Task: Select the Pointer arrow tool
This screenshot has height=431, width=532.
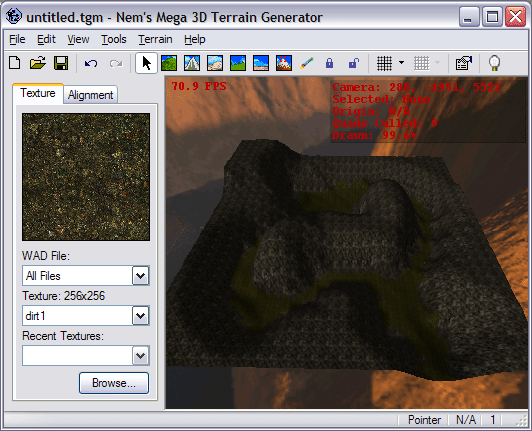Action: pos(146,63)
